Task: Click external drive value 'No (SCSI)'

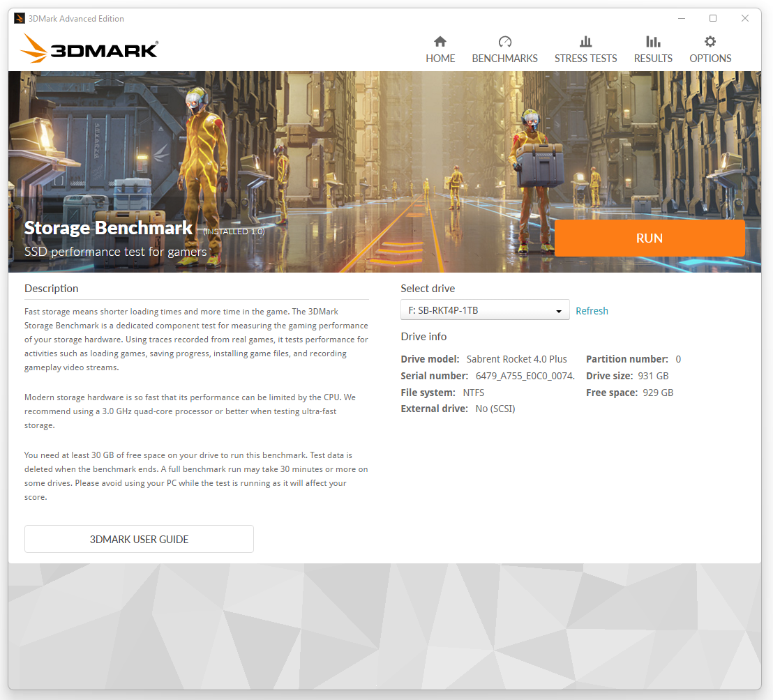Action: [495, 409]
